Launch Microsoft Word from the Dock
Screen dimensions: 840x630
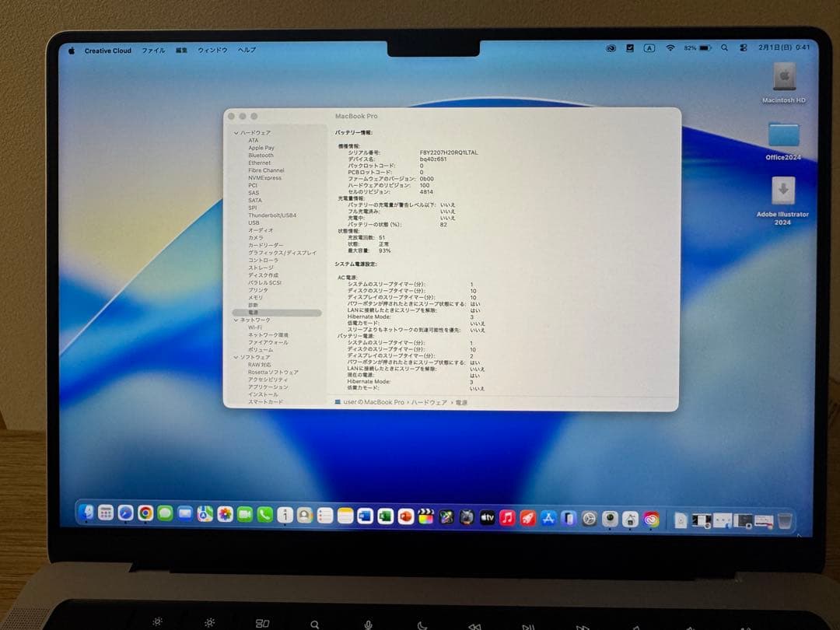point(365,516)
